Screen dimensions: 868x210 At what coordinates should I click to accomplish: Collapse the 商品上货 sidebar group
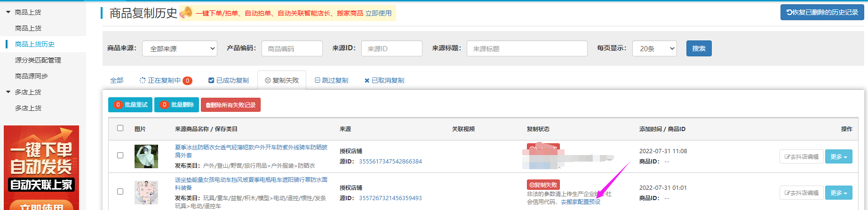pyautogui.click(x=8, y=12)
